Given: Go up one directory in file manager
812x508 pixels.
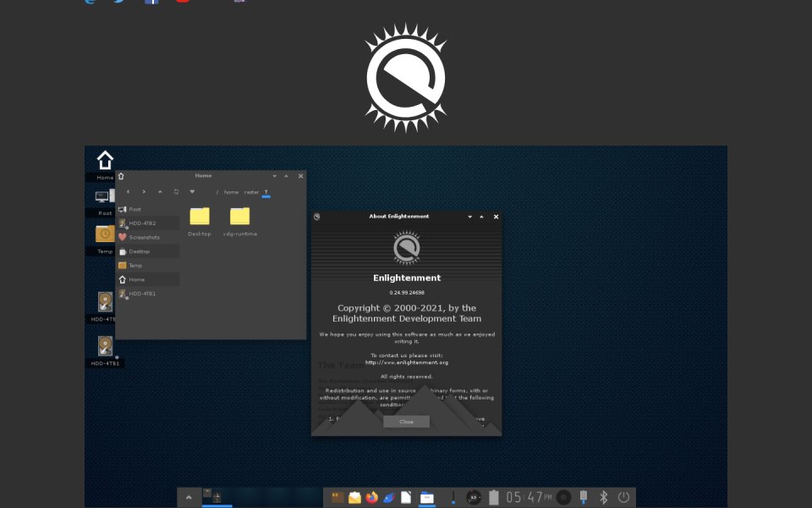Looking at the screenshot, I should (x=160, y=192).
